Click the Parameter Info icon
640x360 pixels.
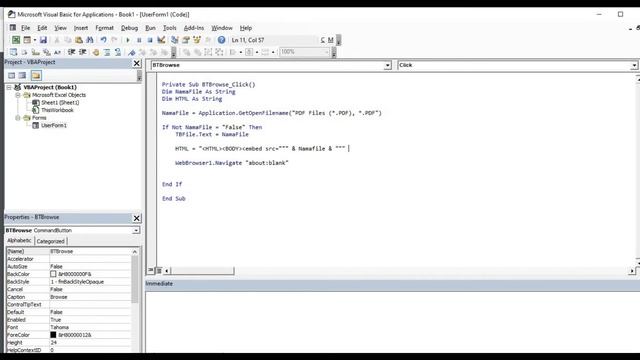47,52
